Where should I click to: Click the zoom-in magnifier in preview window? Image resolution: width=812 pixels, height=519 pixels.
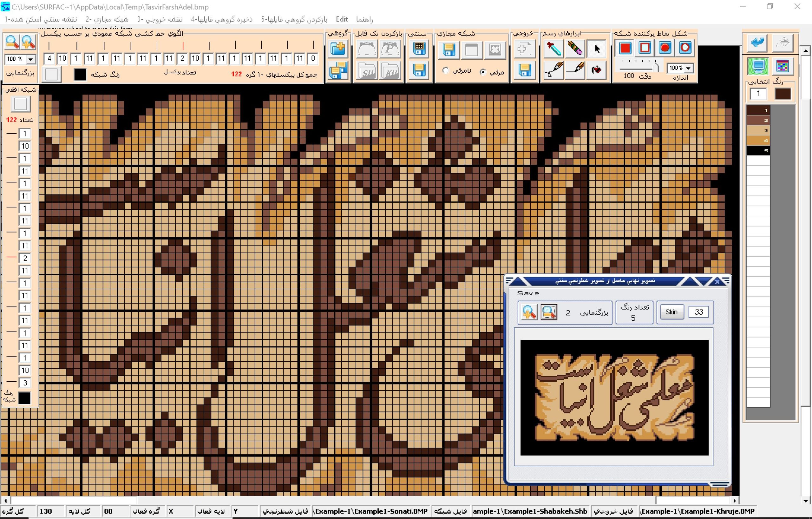coord(529,312)
